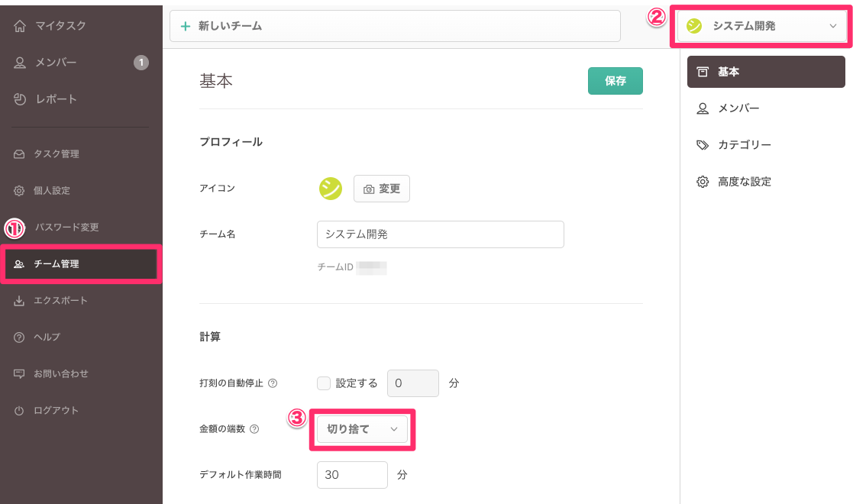Click the 変更 icon change button

[381, 189]
